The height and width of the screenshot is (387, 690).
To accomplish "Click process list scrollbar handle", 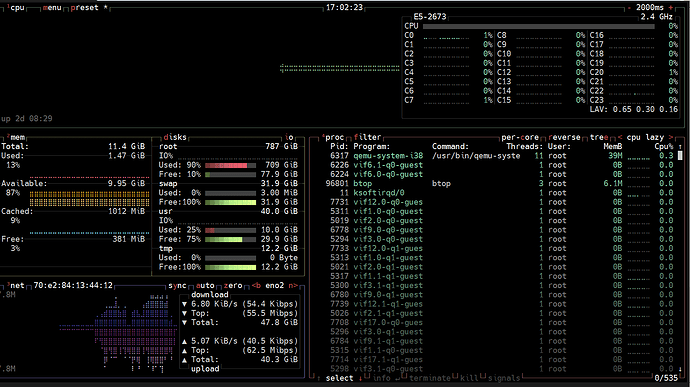I will tap(680, 155).
